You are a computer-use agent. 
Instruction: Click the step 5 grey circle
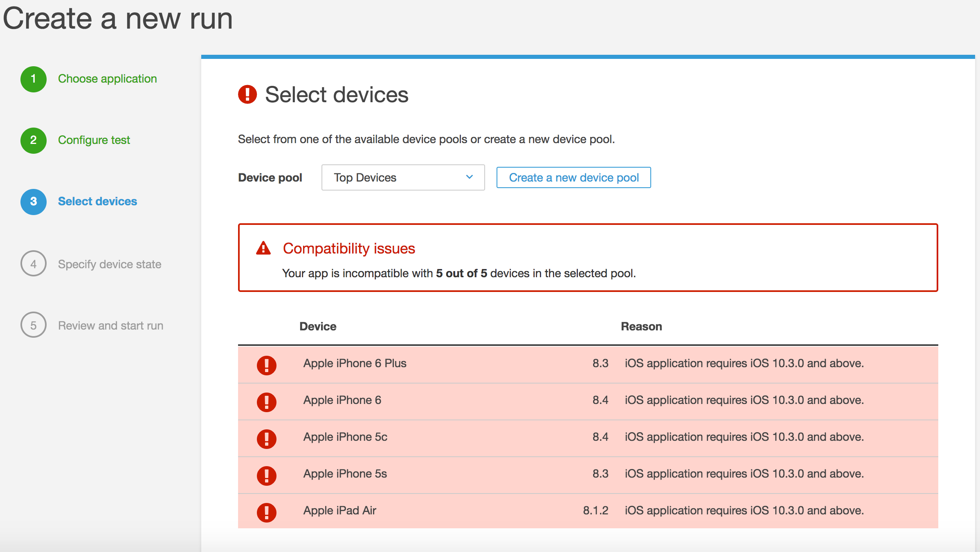point(34,325)
